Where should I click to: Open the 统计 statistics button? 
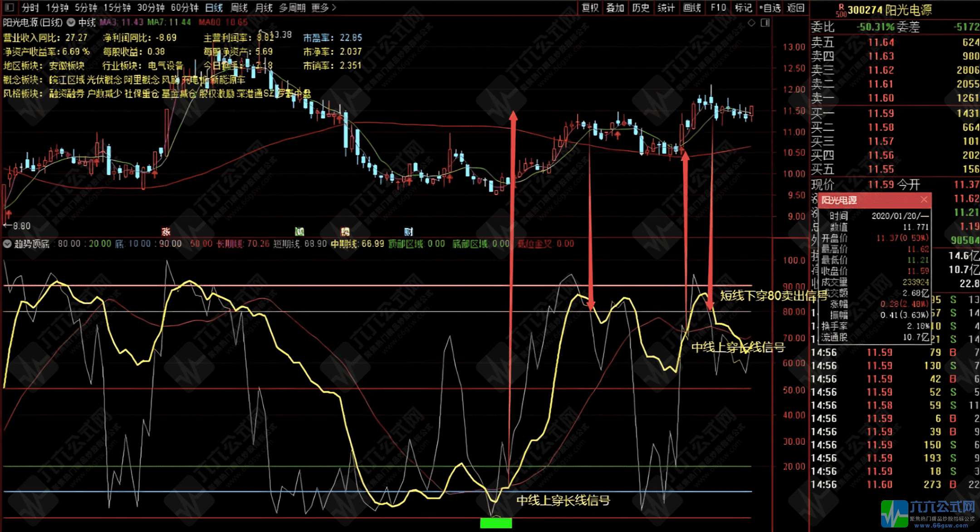click(x=666, y=8)
